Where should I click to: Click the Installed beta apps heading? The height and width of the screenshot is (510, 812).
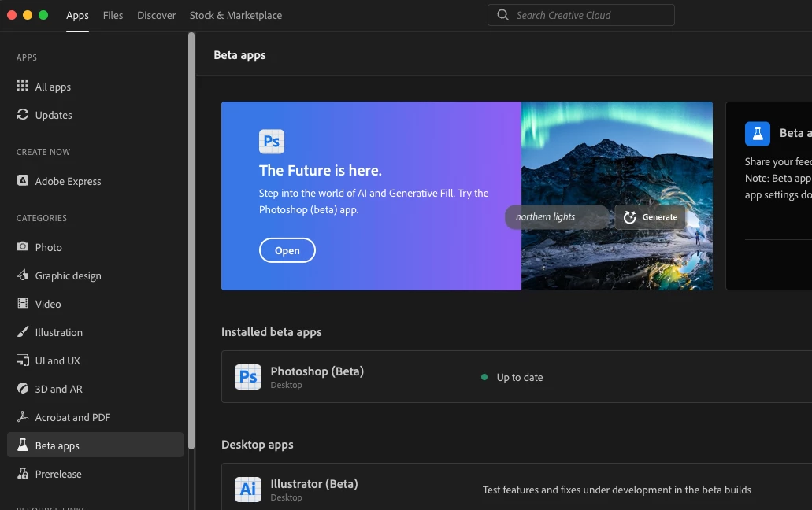click(272, 332)
